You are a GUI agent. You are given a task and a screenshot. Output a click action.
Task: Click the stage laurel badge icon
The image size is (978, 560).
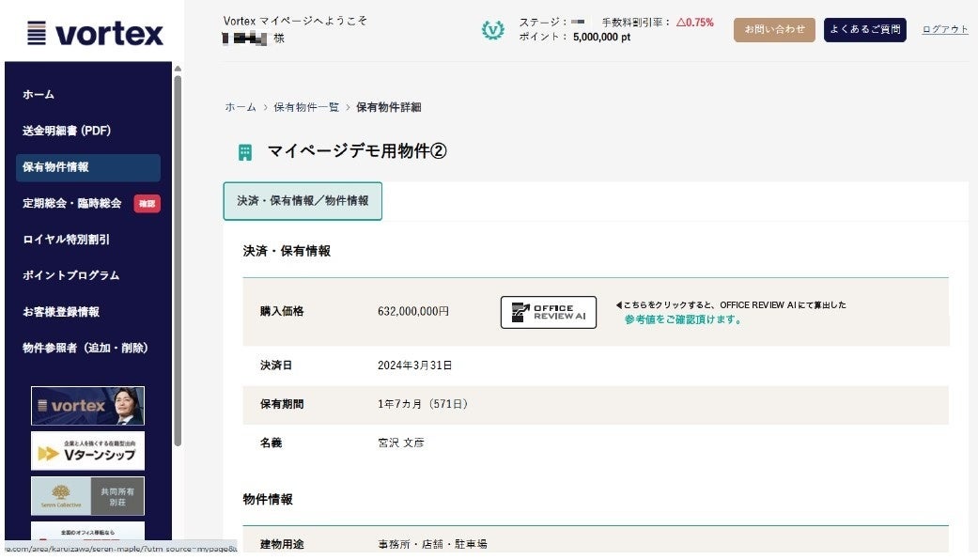[493, 30]
